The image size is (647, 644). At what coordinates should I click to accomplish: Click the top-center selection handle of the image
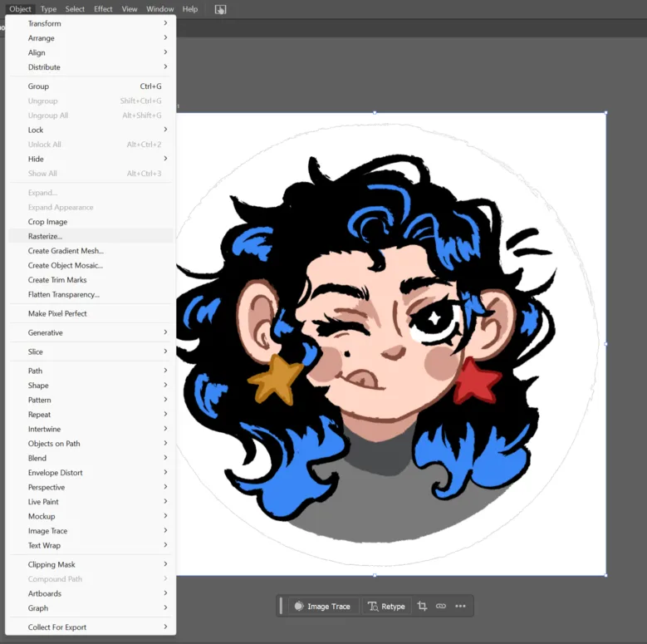(x=375, y=113)
